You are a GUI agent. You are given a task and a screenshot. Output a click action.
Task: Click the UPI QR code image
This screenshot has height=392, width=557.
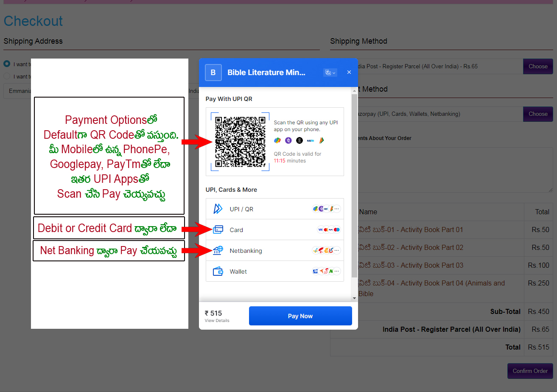click(240, 142)
